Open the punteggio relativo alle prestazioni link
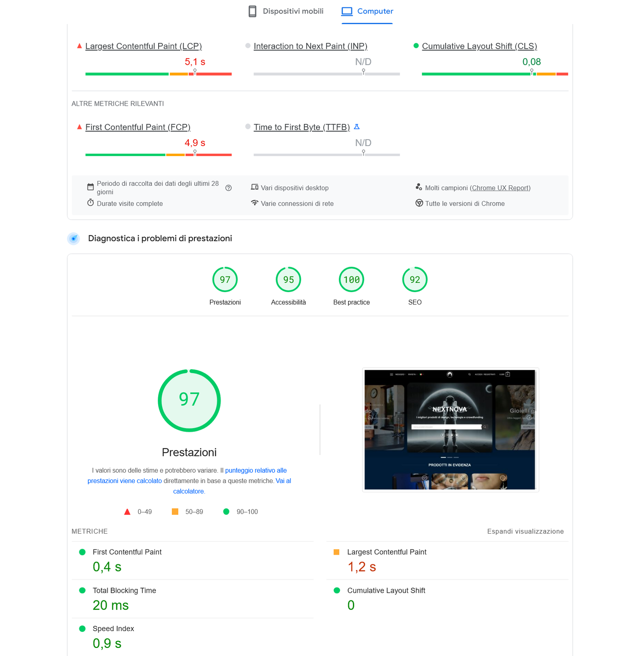644x656 pixels. 187,475
